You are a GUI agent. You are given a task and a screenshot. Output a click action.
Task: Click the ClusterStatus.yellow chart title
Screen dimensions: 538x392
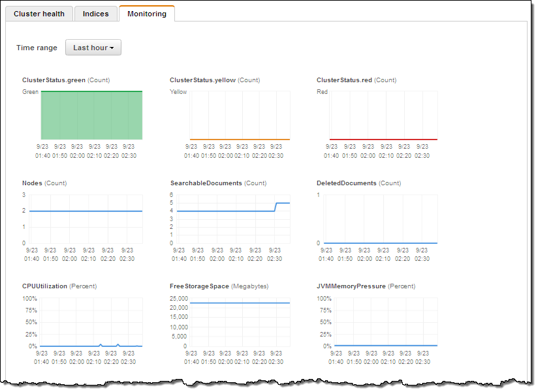[x=202, y=80]
